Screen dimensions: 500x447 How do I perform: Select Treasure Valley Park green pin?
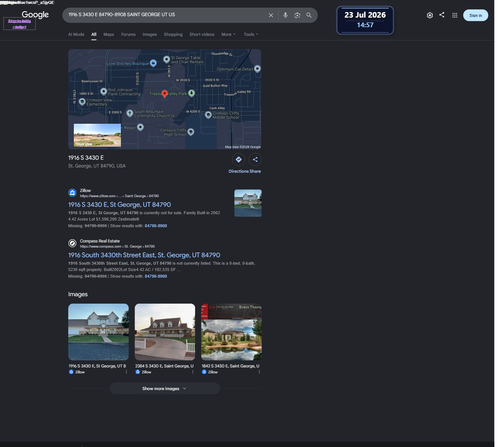tap(191, 93)
